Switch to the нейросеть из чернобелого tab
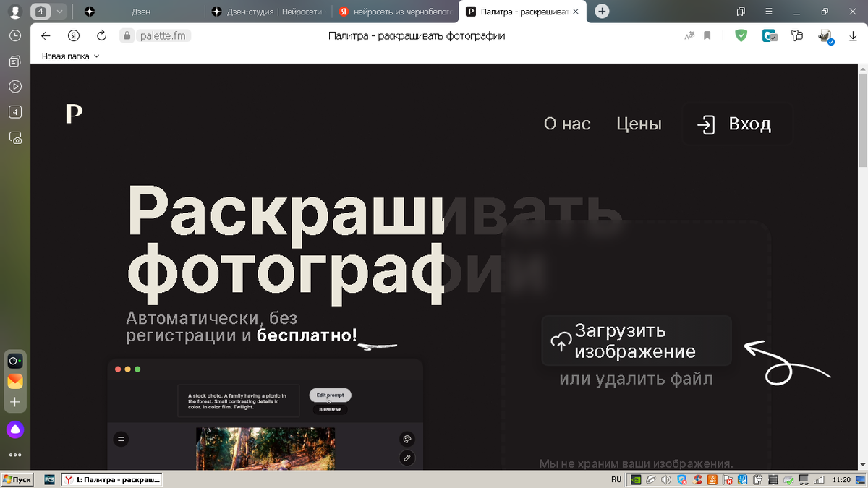This screenshot has width=868, height=488. (x=395, y=12)
